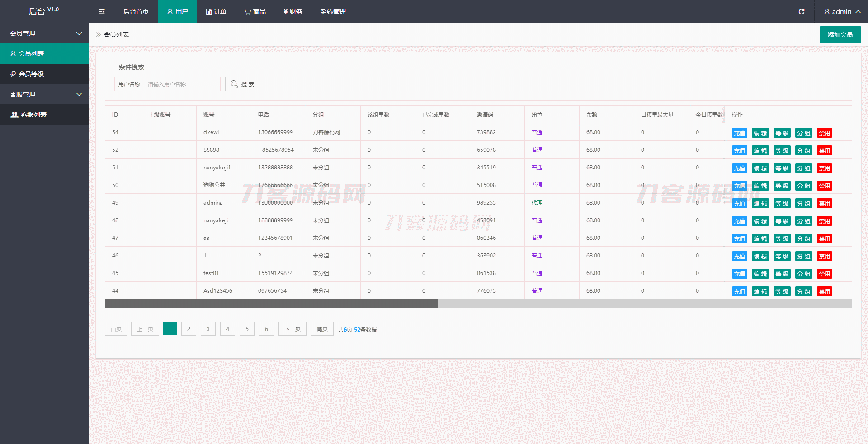Switch to the 财务 menu tab
868x444 pixels.
293,12
